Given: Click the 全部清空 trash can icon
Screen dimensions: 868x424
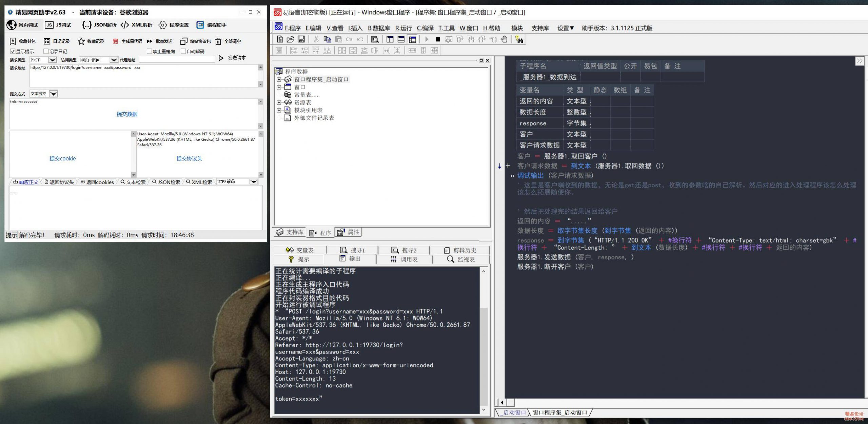Looking at the screenshot, I should pyautogui.click(x=218, y=41).
